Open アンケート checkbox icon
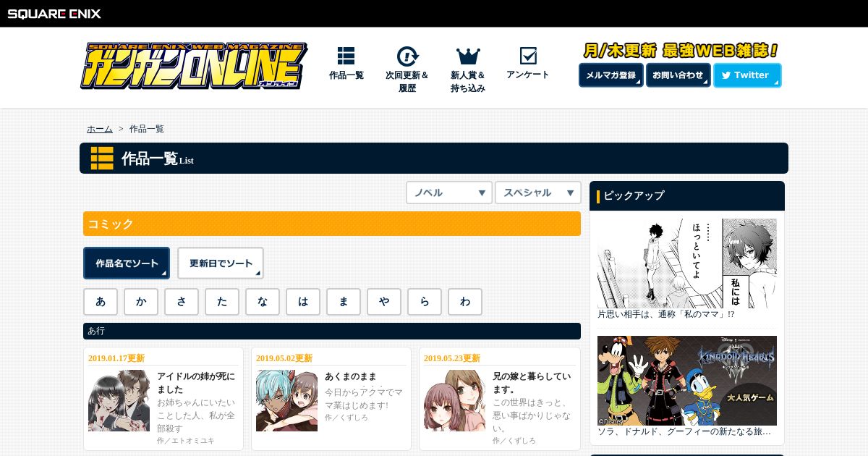The width and height of the screenshot is (868, 456). [x=528, y=56]
